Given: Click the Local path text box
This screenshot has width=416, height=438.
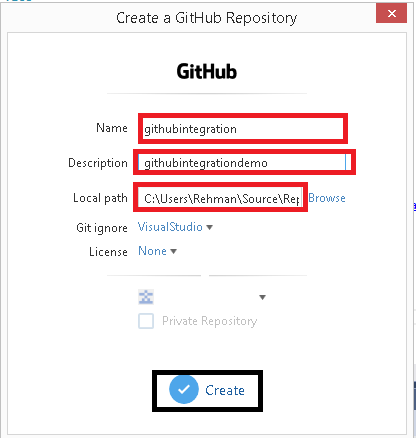Looking at the screenshot, I should (x=220, y=198).
